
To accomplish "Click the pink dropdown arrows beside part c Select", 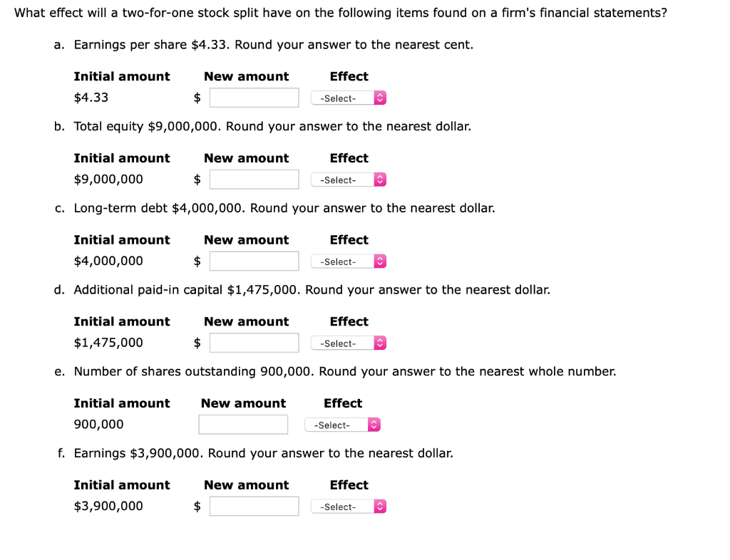I will click(380, 261).
